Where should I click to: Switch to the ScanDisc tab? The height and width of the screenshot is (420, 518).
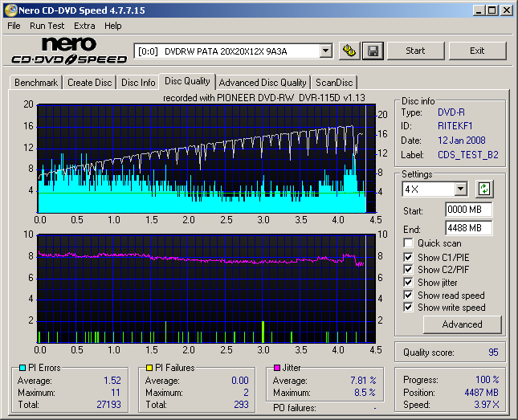(x=334, y=82)
